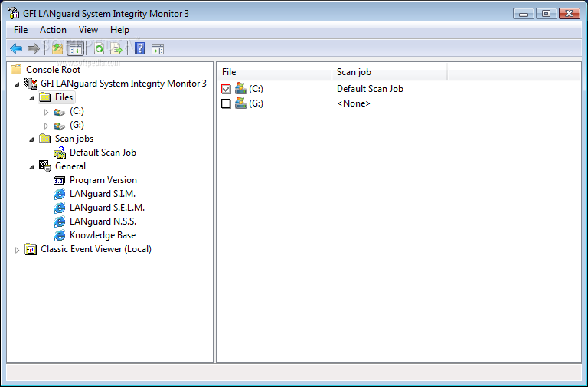
Task: Click C: drive icon in file list
Action: (241, 89)
